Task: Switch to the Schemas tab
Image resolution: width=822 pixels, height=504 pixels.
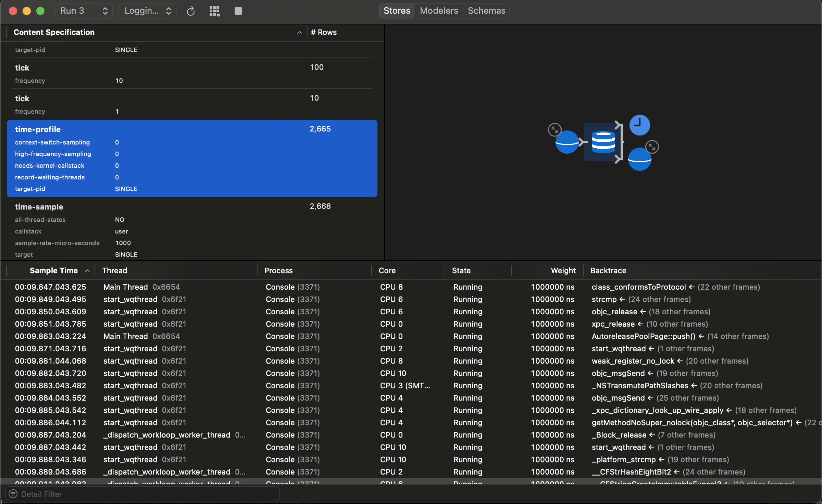Action: pos(486,11)
